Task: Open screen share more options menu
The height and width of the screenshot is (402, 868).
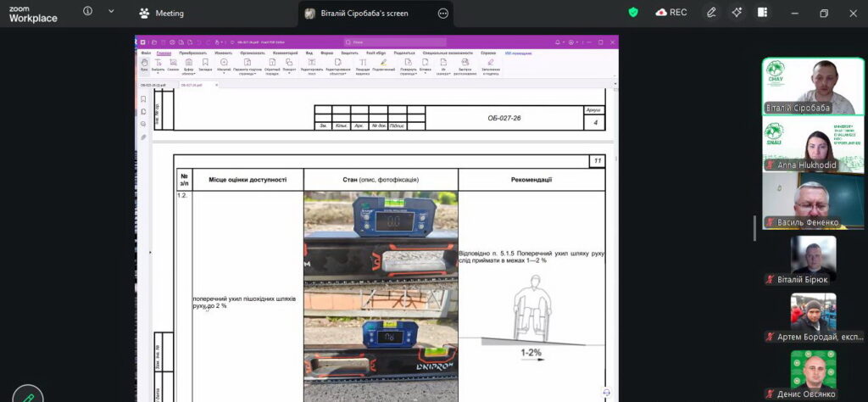Action: [442, 14]
